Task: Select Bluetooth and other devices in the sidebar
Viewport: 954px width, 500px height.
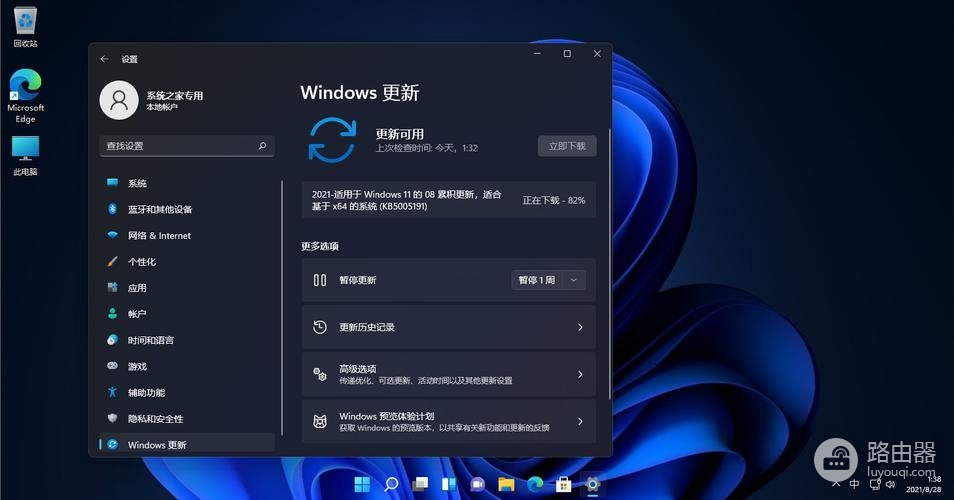Action: (160, 210)
